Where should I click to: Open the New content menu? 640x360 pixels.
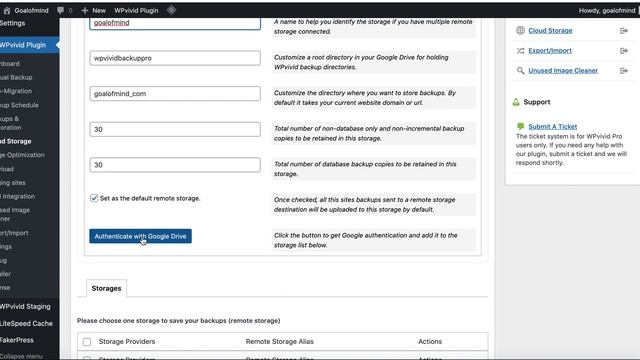coord(93,11)
